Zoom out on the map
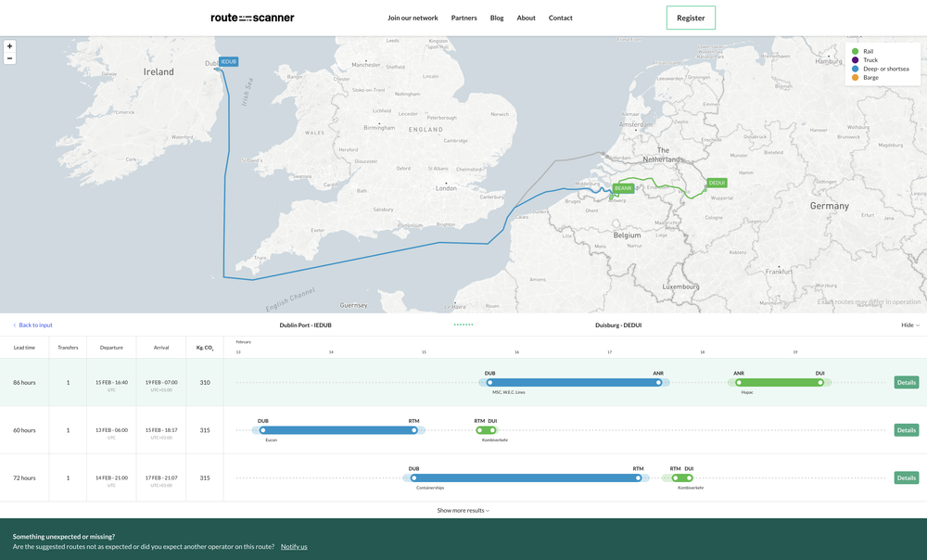Screen dimensions: 927x560 click(x=8, y=57)
